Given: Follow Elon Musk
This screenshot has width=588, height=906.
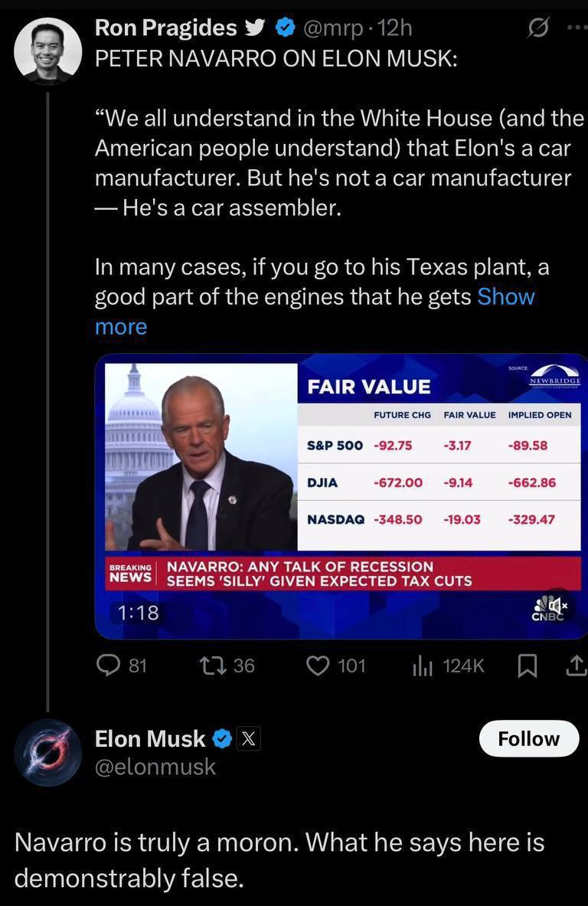Looking at the screenshot, I should click(x=528, y=738).
